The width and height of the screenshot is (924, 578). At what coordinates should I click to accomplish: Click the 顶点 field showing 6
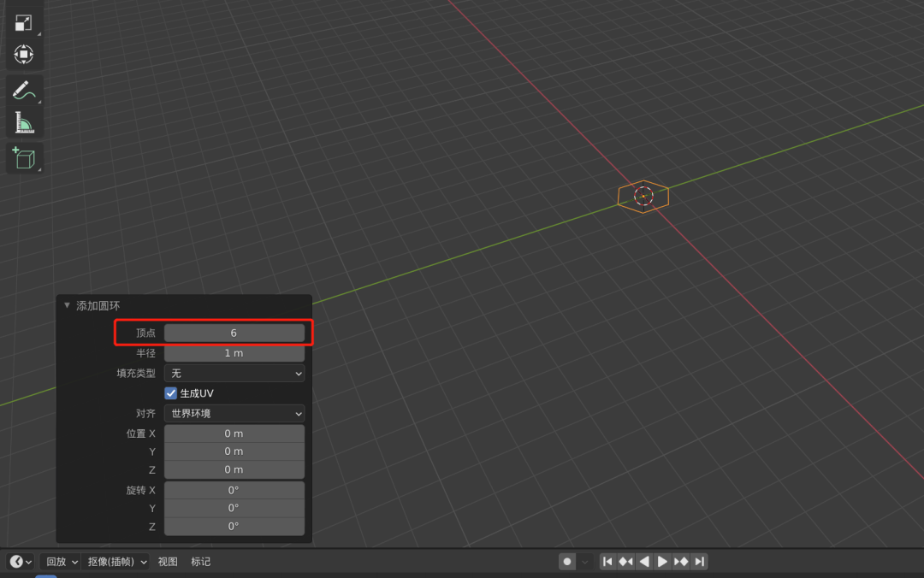click(x=234, y=333)
